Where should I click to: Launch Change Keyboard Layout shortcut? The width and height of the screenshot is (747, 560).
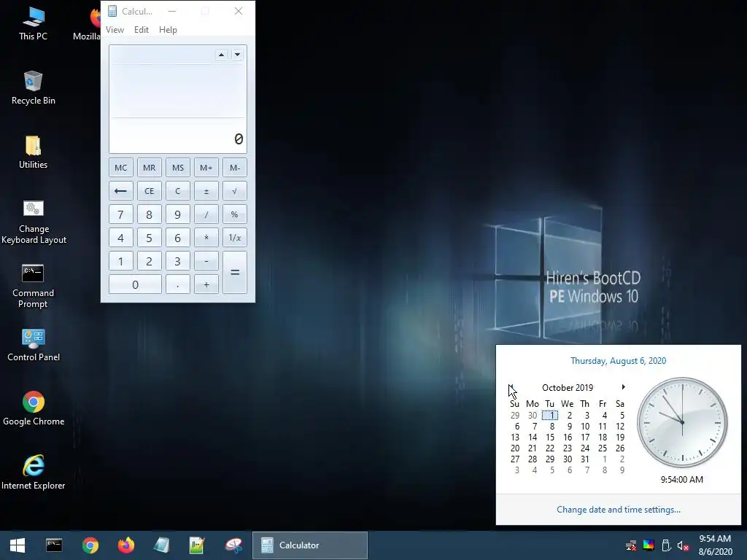click(34, 222)
